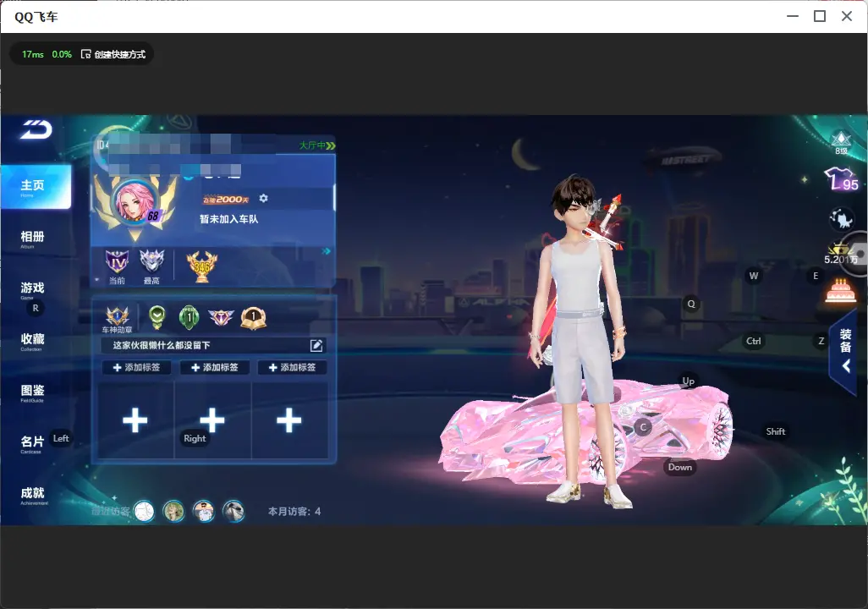Click the Q key mapping overlay

(x=691, y=304)
